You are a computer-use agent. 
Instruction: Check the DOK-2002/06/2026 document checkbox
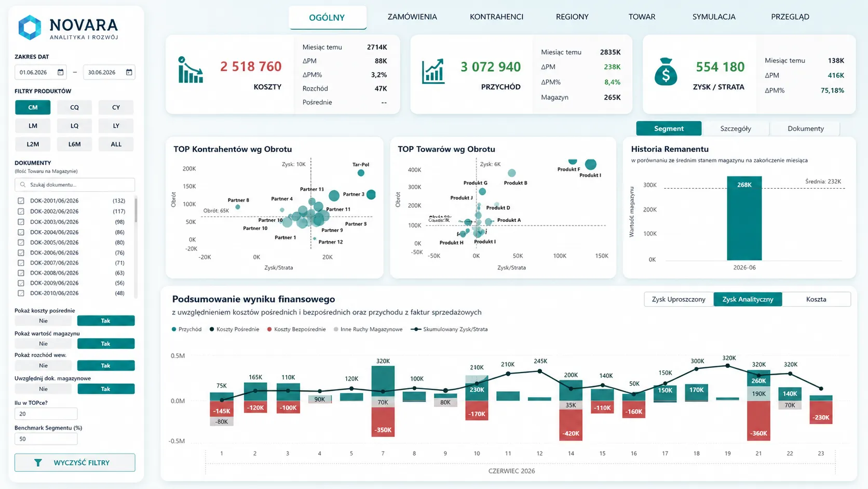point(21,212)
